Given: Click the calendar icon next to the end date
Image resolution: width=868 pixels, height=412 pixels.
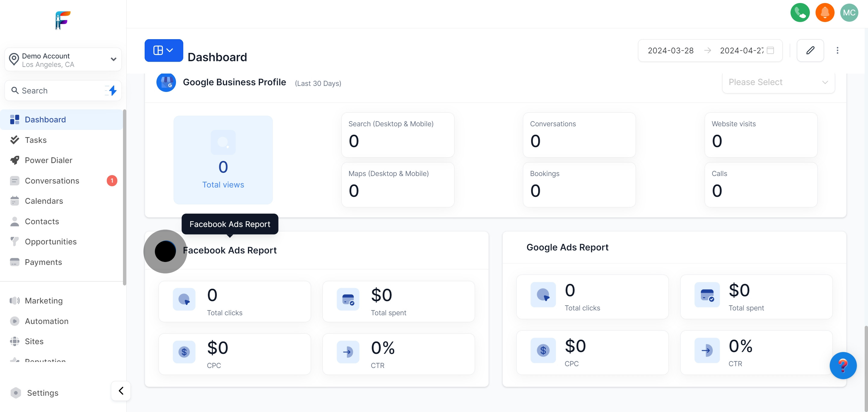Looking at the screenshot, I should tap(770, 50).
